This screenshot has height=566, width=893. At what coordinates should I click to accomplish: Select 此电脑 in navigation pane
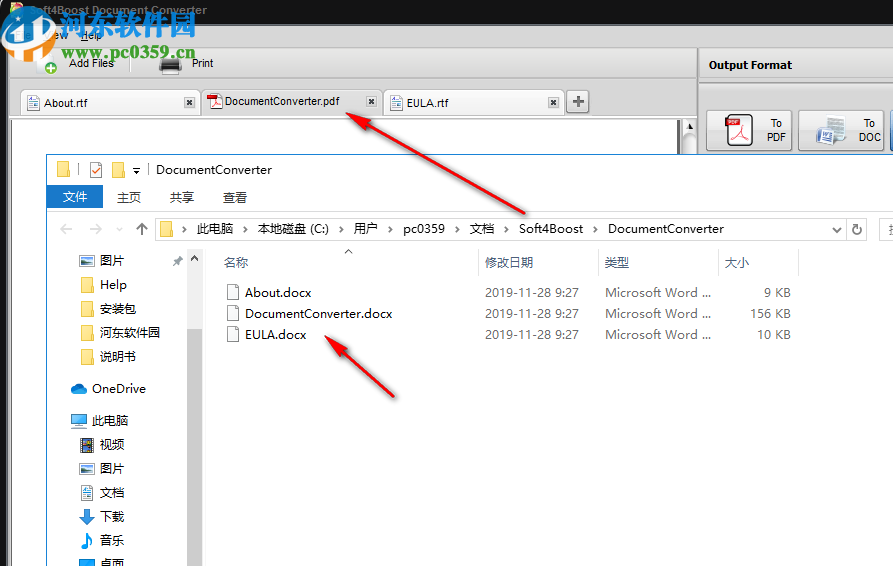(109, 421)
